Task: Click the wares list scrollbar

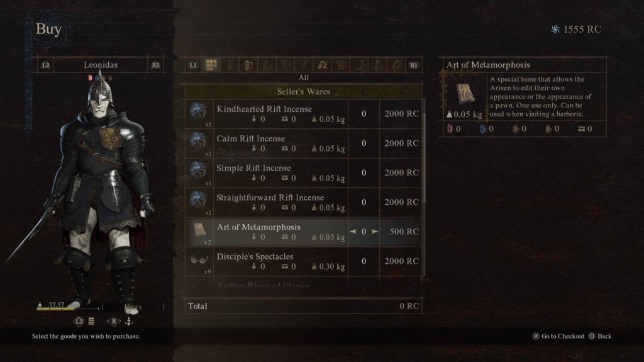Action: [424, 158]
